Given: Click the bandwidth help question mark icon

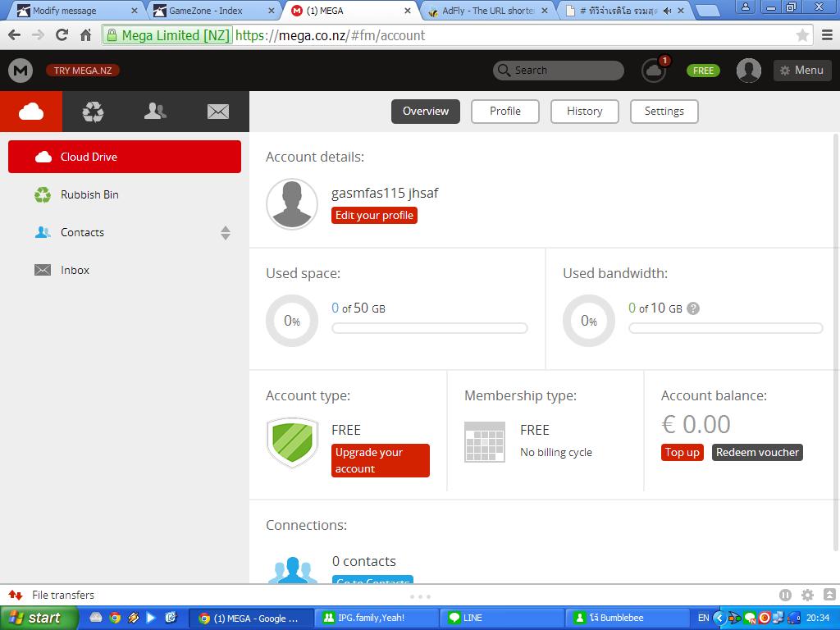Looking at the screenshot, I should [x=693, y=308].
